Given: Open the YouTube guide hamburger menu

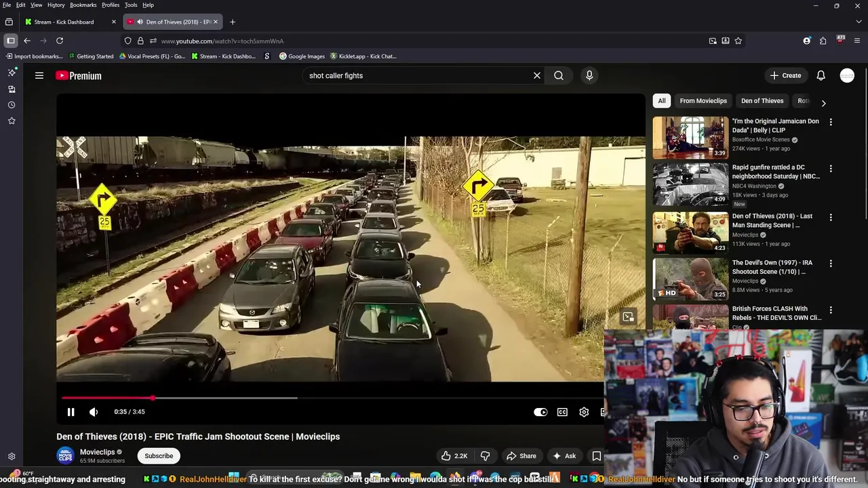Looking at the screenshot, I should (x=39, y=76).
